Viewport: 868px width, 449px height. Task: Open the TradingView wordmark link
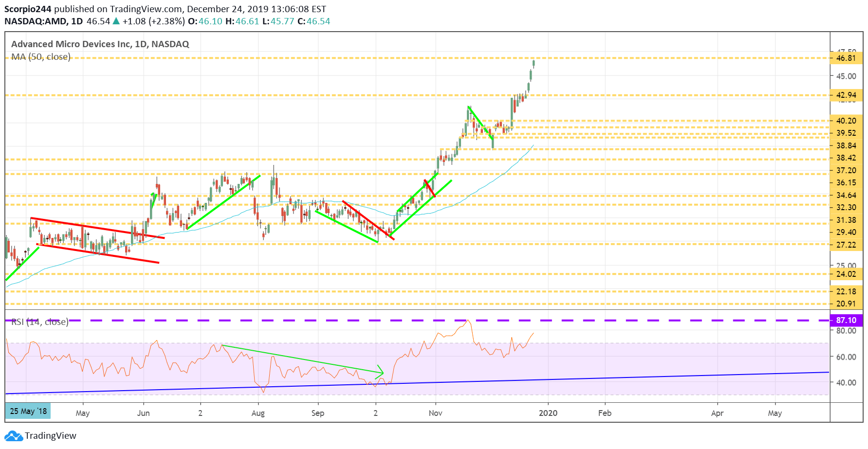pos(51,436)
